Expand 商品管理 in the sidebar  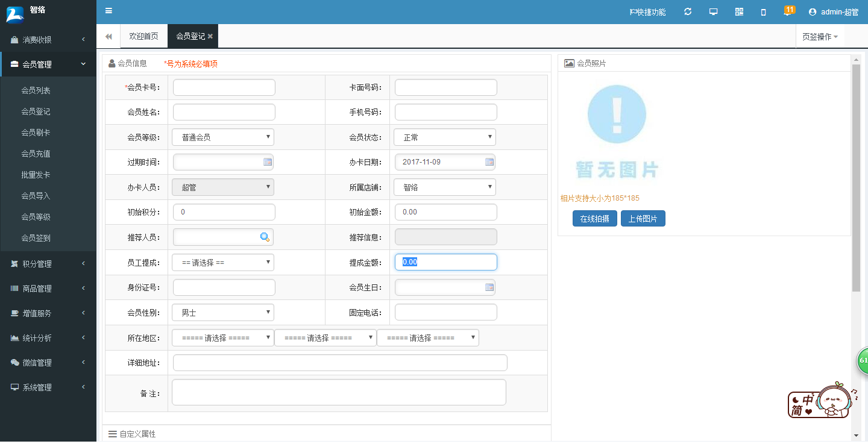pos(37,289)
